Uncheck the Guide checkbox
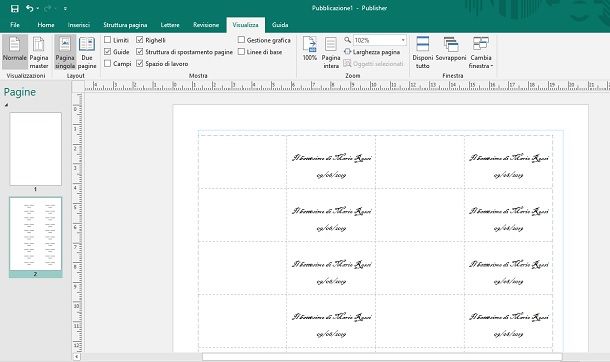 coord(108,51)
